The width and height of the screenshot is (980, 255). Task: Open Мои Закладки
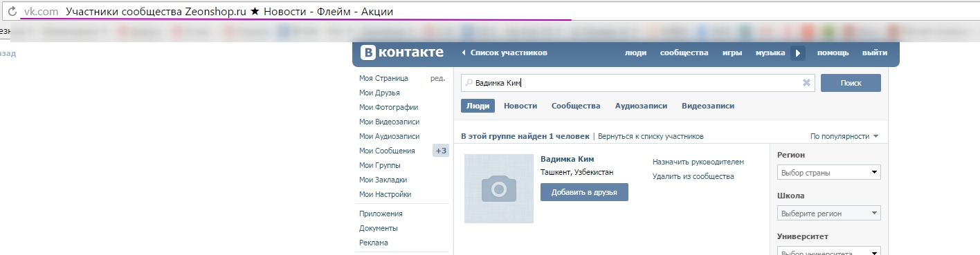coord(383,180)
